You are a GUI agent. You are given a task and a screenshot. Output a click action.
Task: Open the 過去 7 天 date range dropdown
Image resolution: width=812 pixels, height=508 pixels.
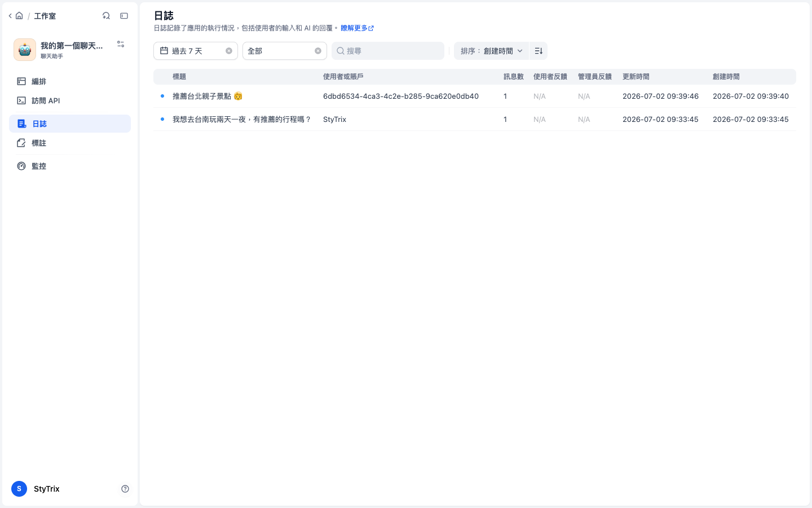tap(196, 51)
